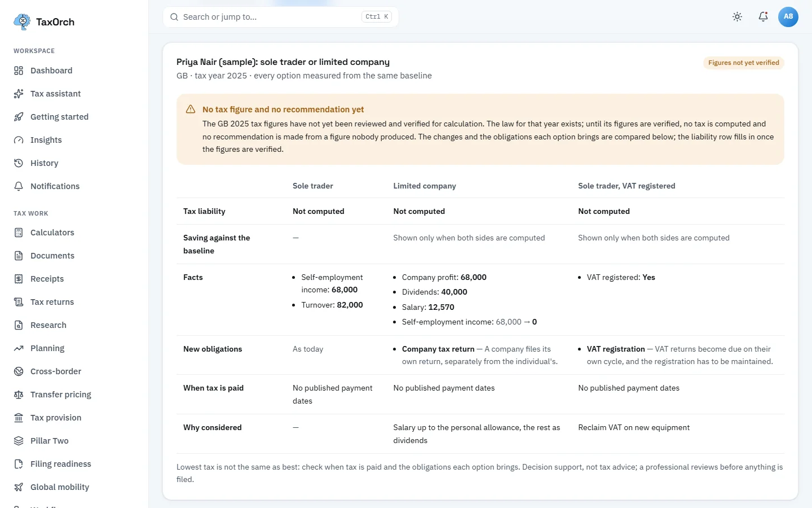812x508 pixels.
Task: Click the Receipts icon
Action: [x=19, y=279]
